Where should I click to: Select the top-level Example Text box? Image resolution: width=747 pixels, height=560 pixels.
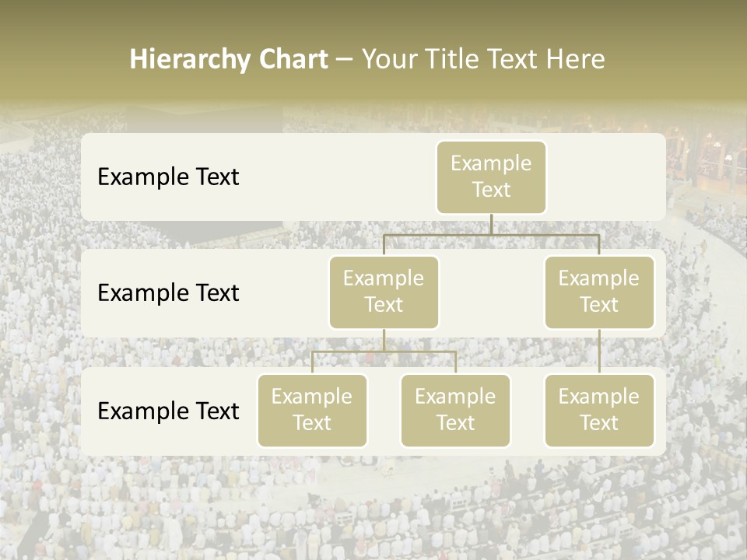coord(491,177)
